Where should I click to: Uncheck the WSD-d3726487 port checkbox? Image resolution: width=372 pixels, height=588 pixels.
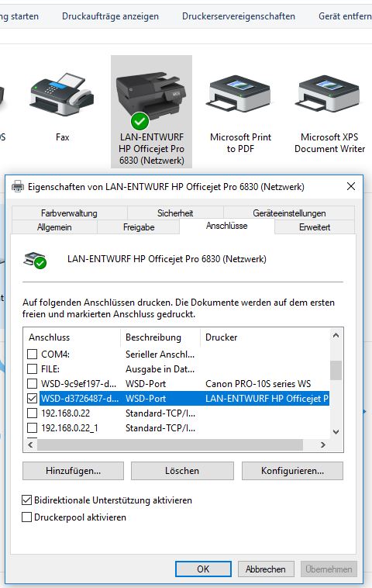[x=33, y=398]
